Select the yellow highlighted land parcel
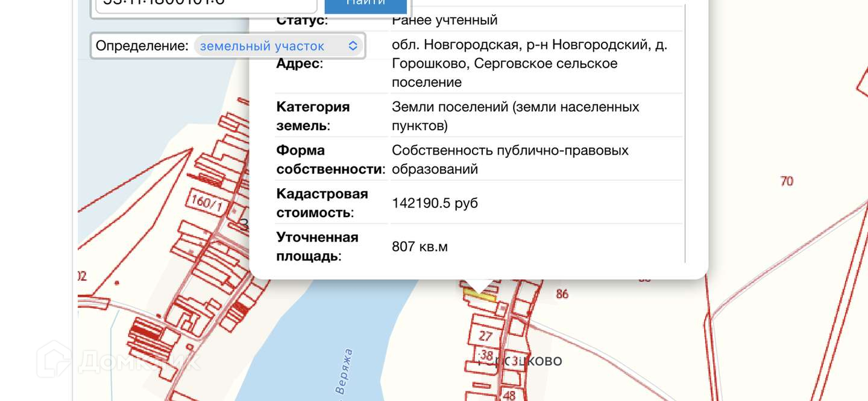Viewport: 868px width, 401px height. tap(479, 295)
